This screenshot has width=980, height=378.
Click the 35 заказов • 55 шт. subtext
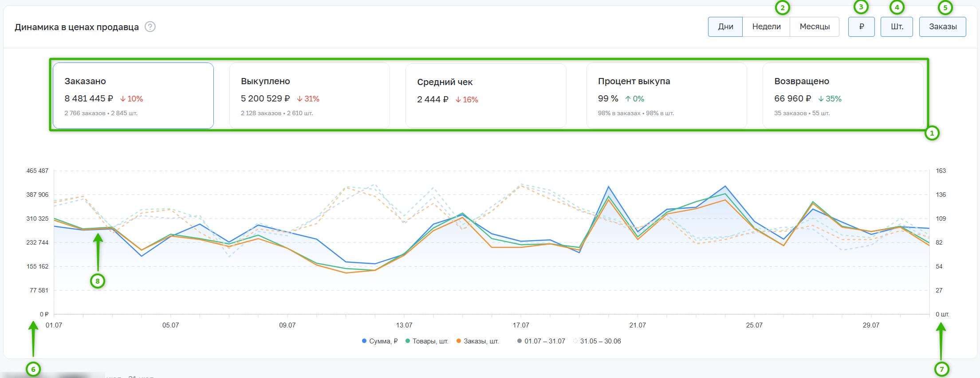[x=802, y=113]
